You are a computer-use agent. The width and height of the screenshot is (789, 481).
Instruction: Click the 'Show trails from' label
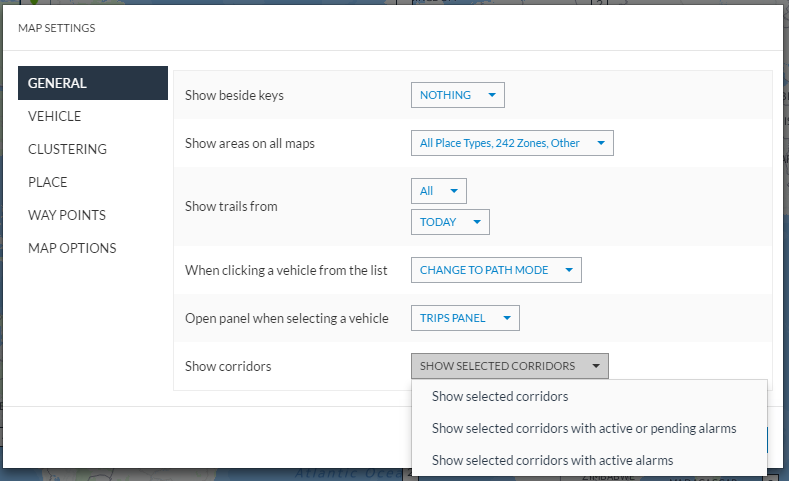click(x=231, y=206)
